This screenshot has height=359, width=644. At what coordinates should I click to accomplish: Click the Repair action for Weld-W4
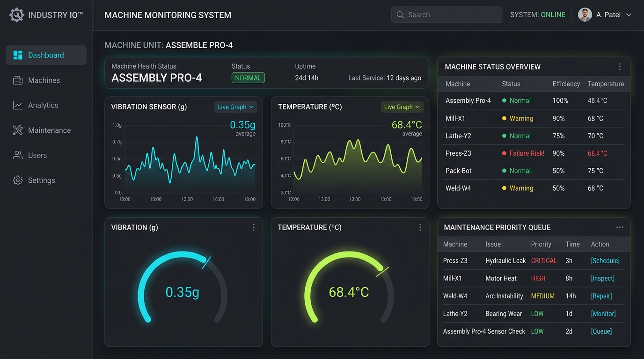pos(601,296)
